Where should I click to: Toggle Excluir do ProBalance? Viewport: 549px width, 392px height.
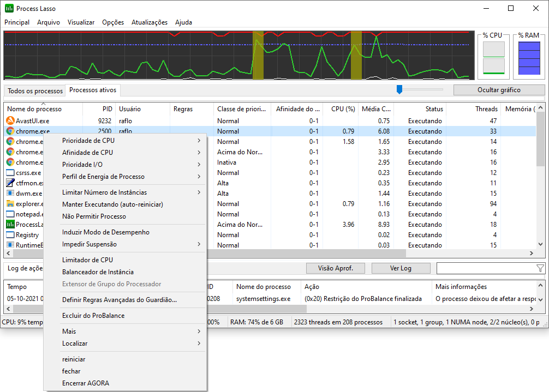93,316
